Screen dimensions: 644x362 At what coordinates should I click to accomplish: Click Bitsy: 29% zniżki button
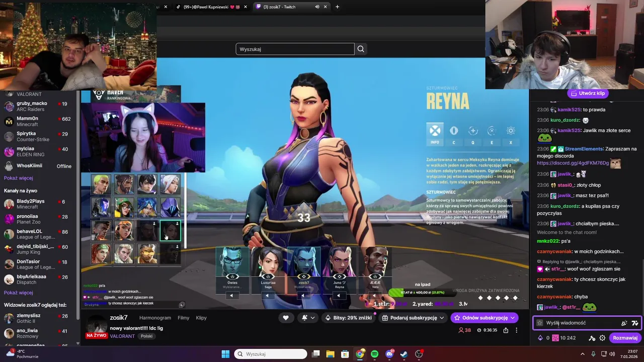[x=348, y=318]
